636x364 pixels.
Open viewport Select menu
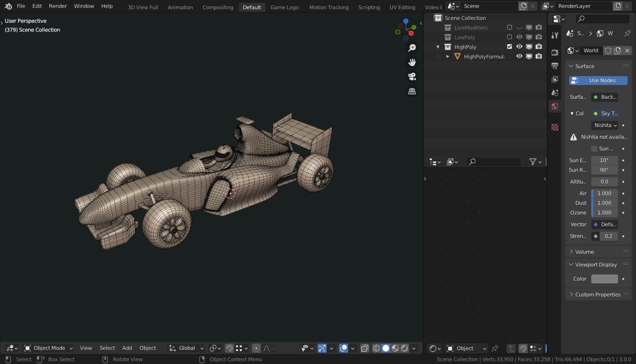(107, 348)
